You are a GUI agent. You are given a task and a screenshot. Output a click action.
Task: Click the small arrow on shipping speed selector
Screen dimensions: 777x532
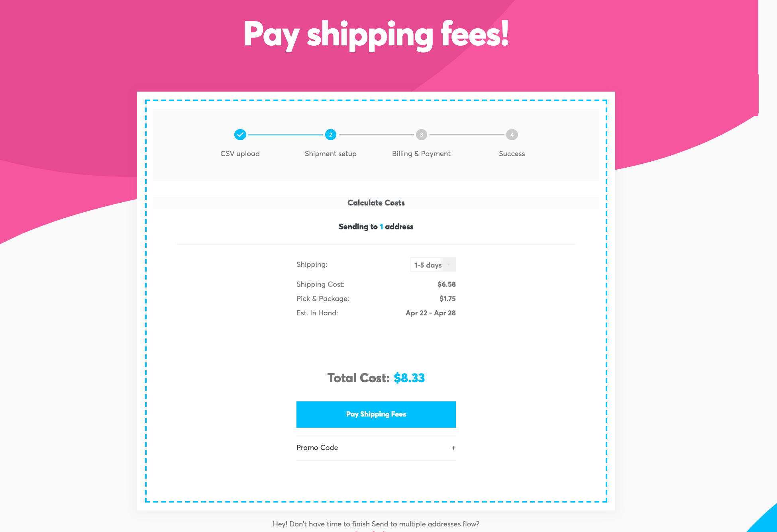click(x=449, y=265)
